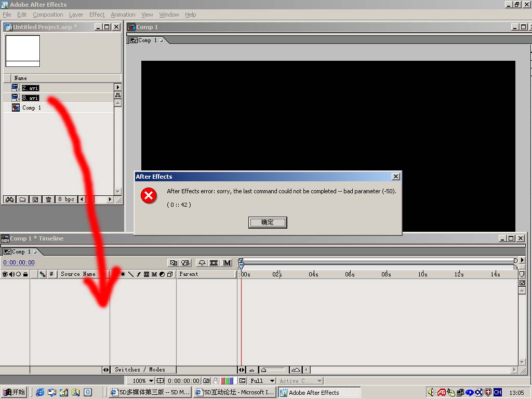This screenshot has height=399, width=532.
Task: Click the Parent column header
Action: [x=206, y=274]
